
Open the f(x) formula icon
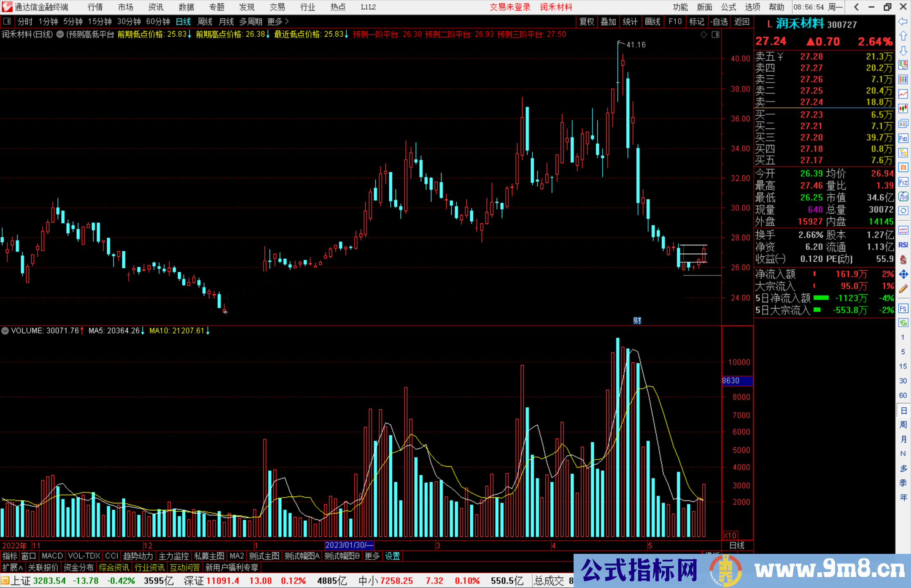tap(903, 196)
